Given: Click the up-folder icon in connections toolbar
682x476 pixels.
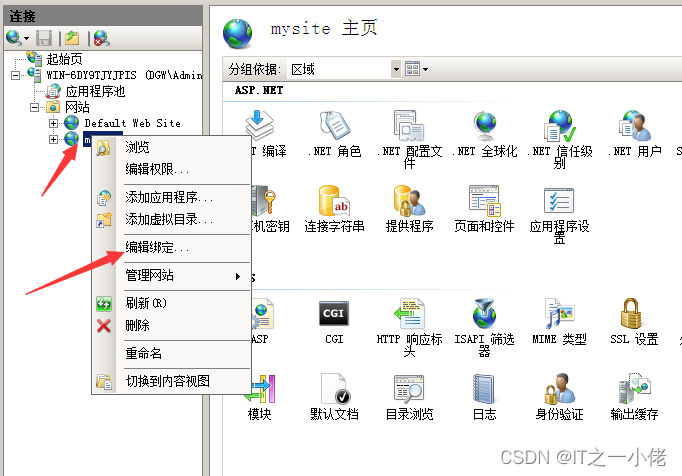Looking at the screenshot, I should click(72, 38).
